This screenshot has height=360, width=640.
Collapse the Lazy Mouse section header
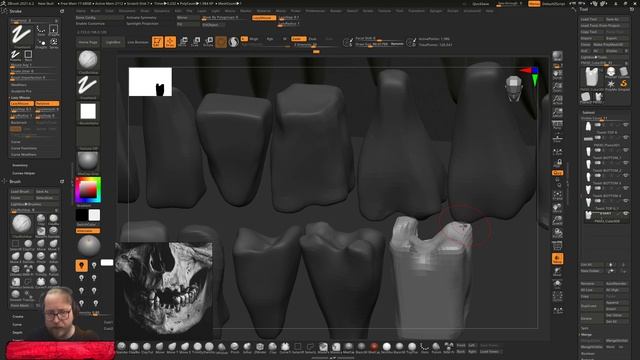(20, 98)
